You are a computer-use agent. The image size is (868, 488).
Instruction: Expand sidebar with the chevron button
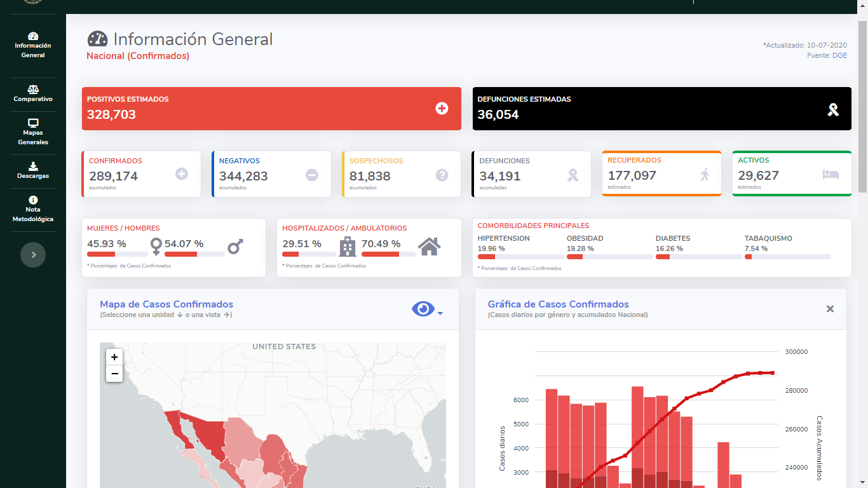33,255
